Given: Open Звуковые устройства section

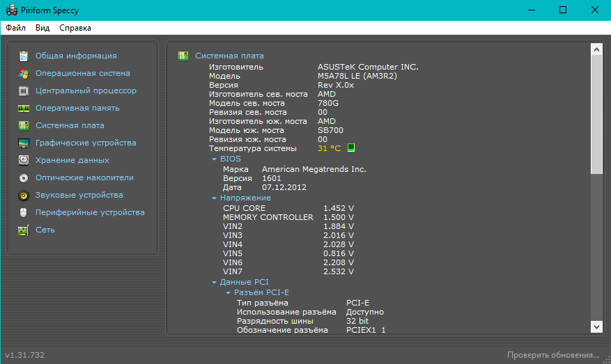Looking at the screenshot, I should [x=79, y=195].
